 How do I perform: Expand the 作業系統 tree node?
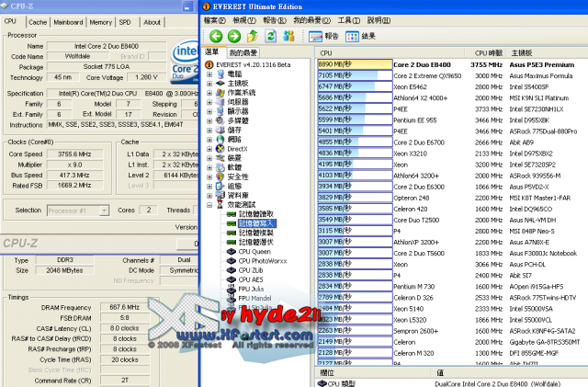(209, 93)
